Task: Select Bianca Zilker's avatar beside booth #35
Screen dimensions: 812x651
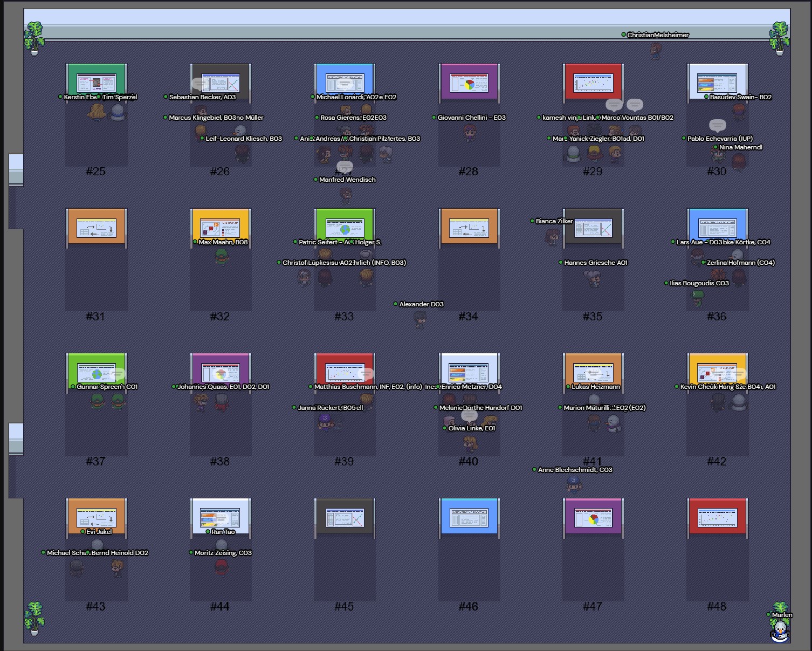Action: (552, 236)
